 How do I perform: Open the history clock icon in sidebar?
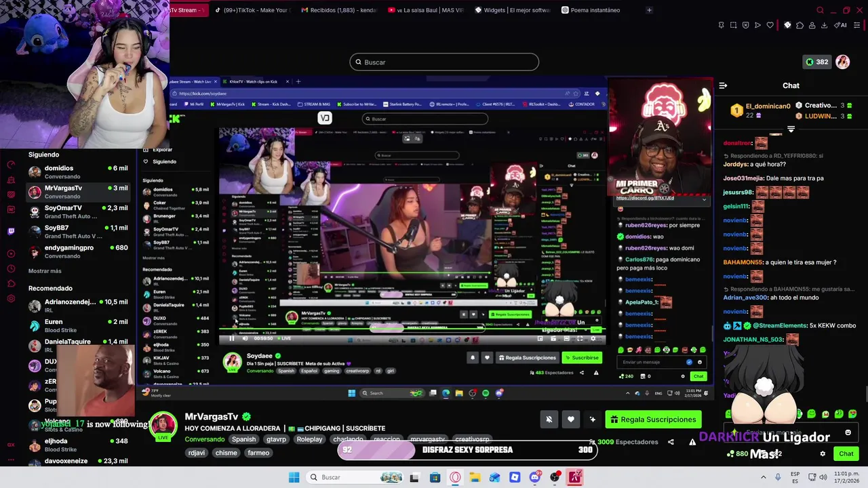tap(11, 268)
